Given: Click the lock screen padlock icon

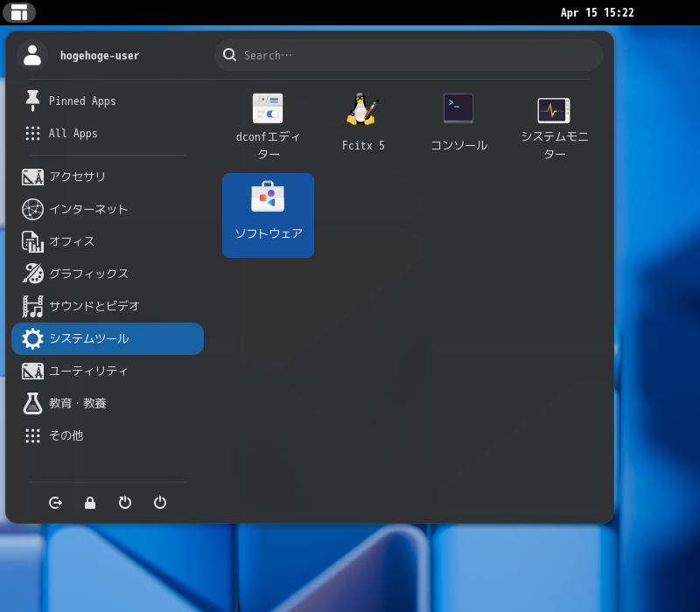Looking at the screenshot, I should coord(90,503).
